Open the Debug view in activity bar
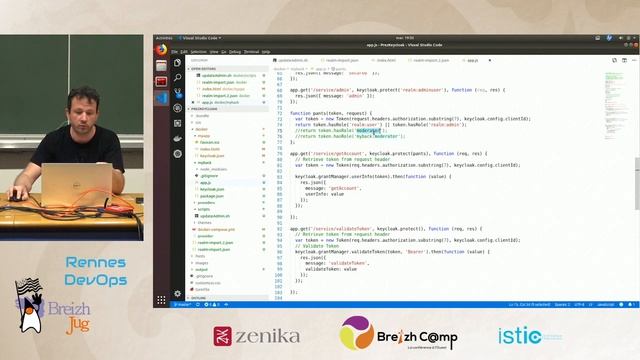 [x=177, y=108]
